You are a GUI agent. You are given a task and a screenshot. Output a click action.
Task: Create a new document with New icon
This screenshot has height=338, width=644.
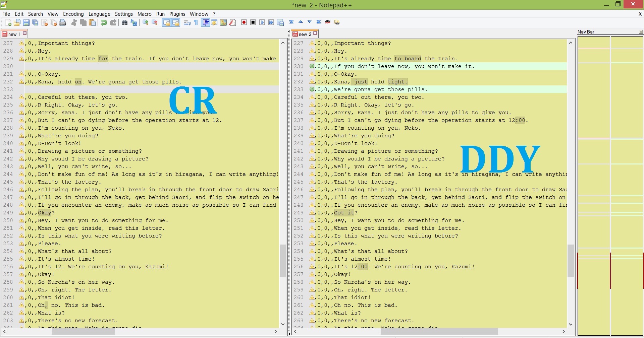(8, 22)
